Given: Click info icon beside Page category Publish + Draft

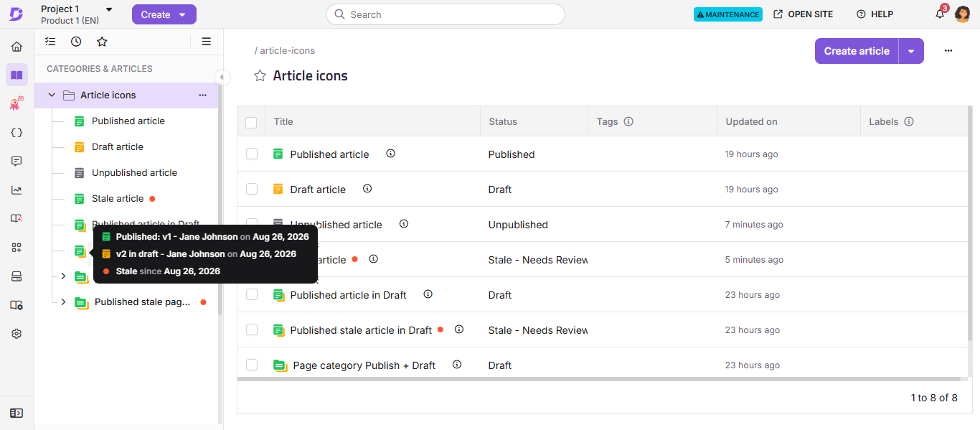Looking at the screenshot, I should click(x=457, y=365).
